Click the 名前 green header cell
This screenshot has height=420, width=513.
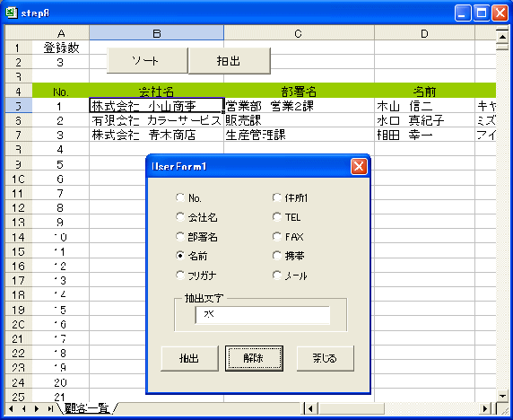coord(424,92)
